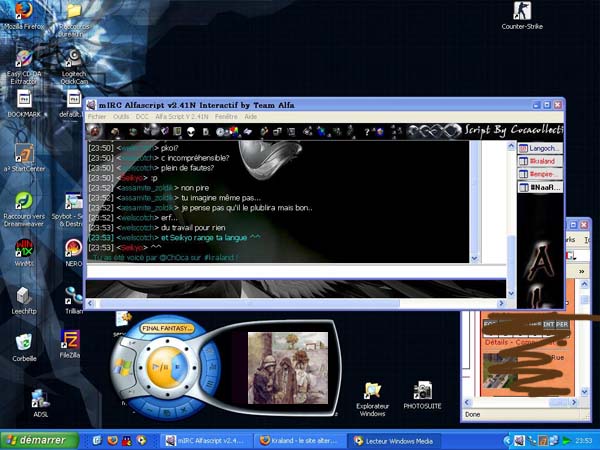This screenshot has height=450, width=600.
Task: Click the FINAL FANTASY title label on player
Action: 166,328
